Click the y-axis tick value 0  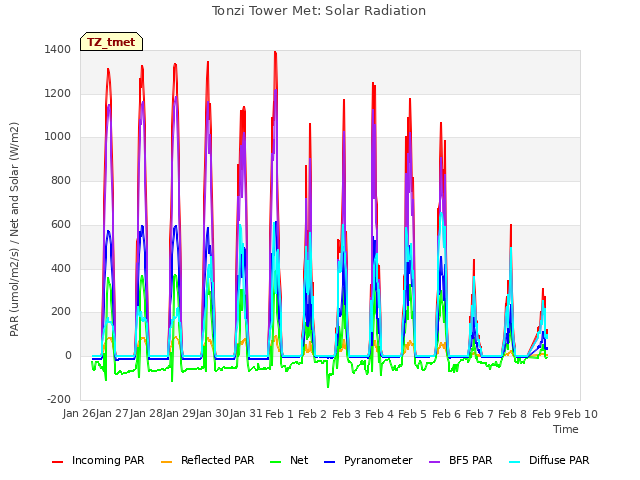[x=68, y=356]
